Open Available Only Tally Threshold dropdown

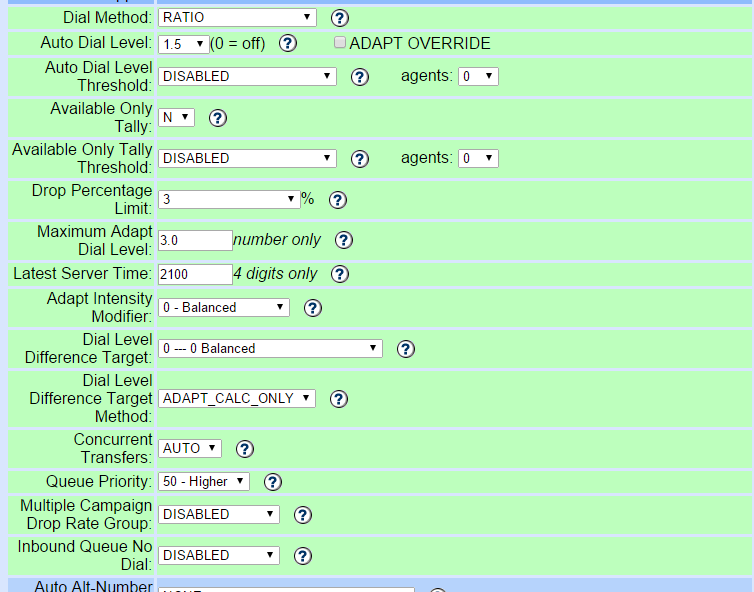click(x=247, y=158)
